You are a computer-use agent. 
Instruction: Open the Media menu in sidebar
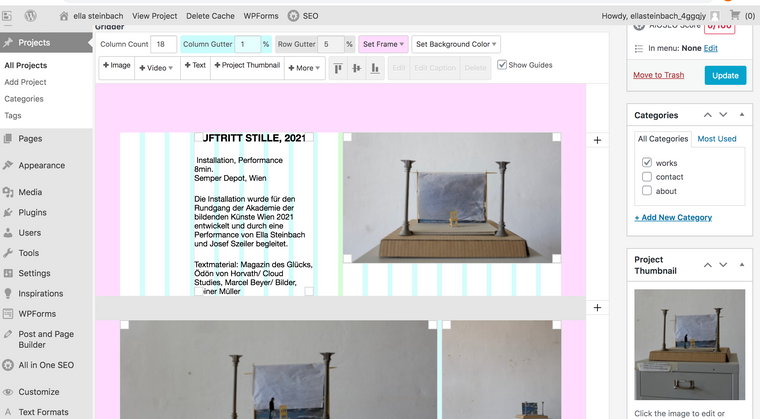tap(30, 192)
